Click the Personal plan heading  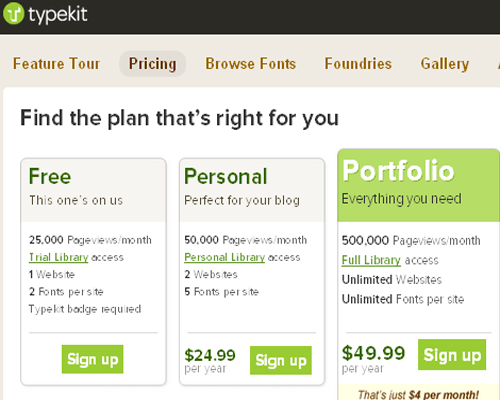click(226, 176)
